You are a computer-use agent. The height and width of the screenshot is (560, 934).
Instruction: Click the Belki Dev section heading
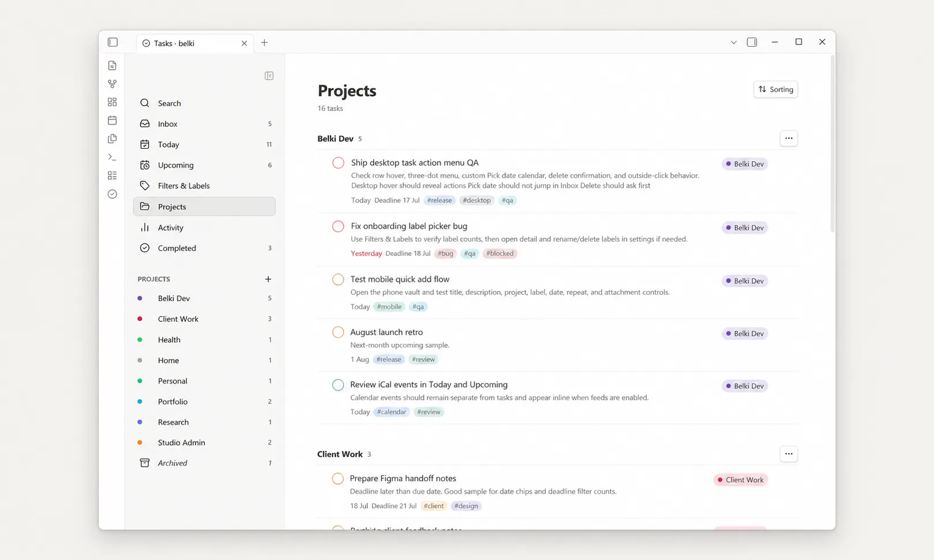pyautogui.click(x=335, y=139)
